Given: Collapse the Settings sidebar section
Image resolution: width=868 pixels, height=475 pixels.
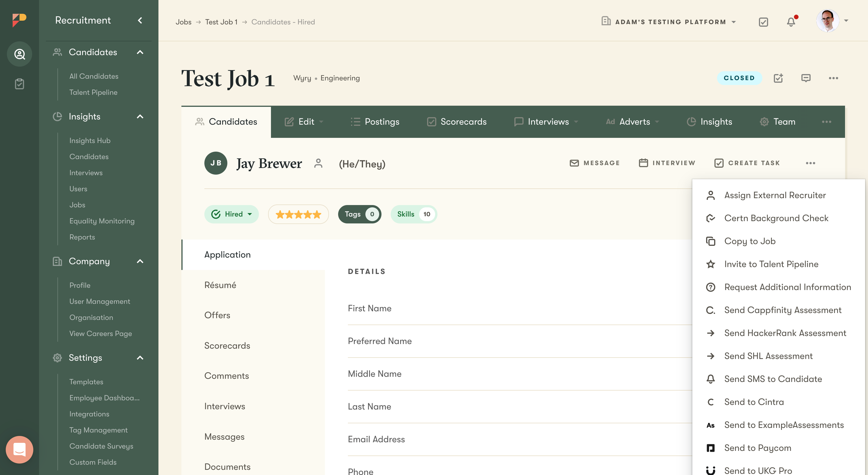Looking at the screenshot, I should pyautogui.click(x=140, y=358).
